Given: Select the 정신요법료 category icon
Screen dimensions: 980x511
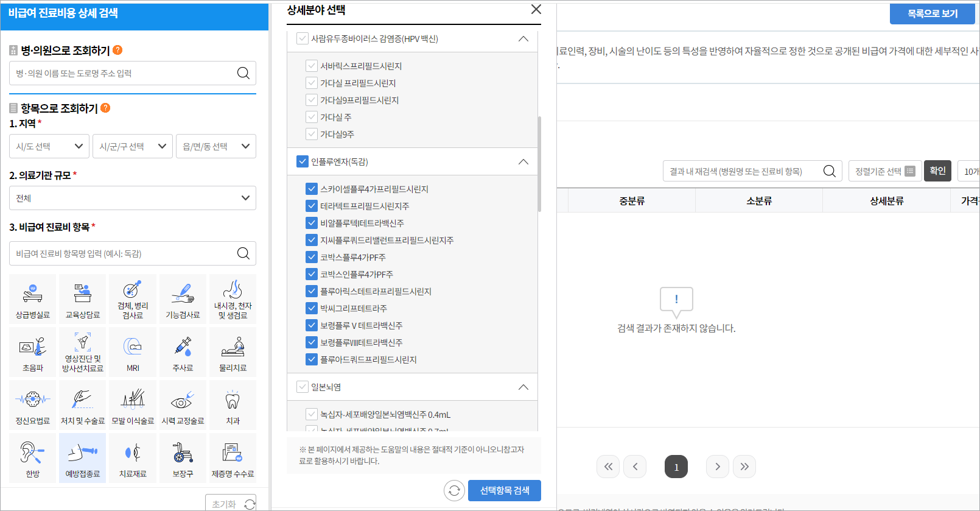Looking at the screenshot, I should [33, 405].
